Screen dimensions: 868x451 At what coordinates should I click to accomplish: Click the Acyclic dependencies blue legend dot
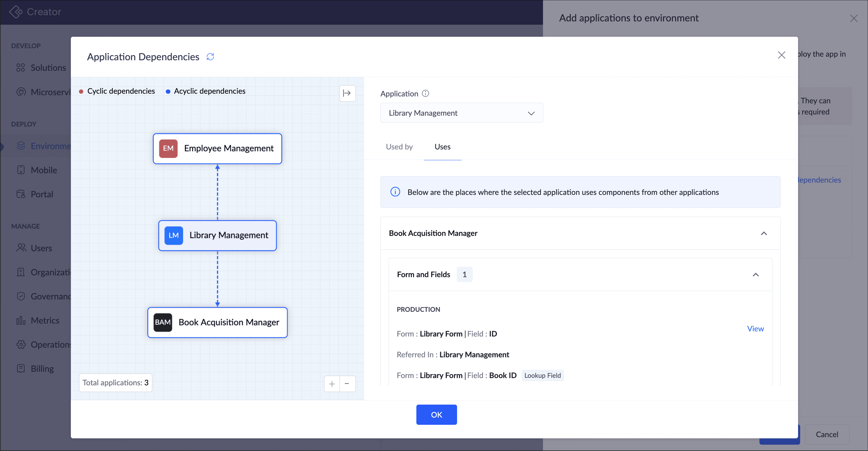(168, 91)
